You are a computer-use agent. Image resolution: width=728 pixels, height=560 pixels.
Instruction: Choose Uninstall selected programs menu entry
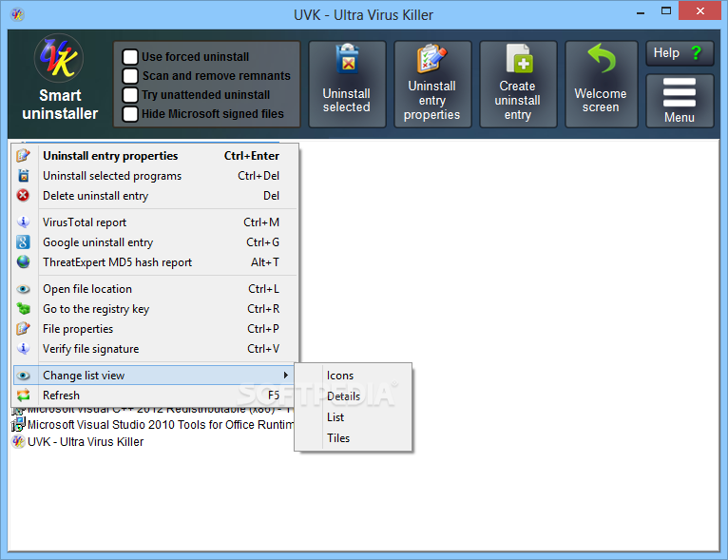point(154,176)
